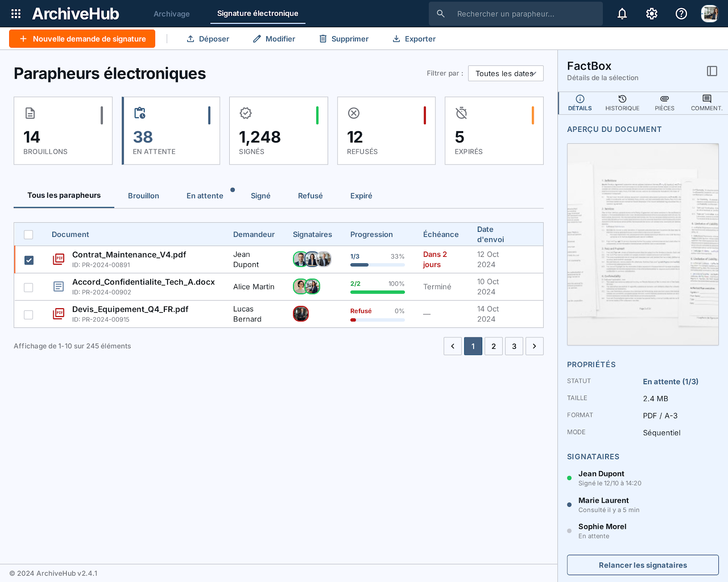Click Lucas Bernard row's signatory avatar
The image size is (728, 582).
click(x=301, y=314)
